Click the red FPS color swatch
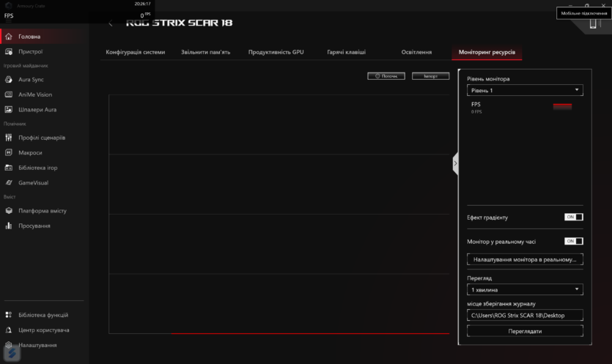Viewport: 612px width, 364px height. pyautogui.click(x=562, y=107)
